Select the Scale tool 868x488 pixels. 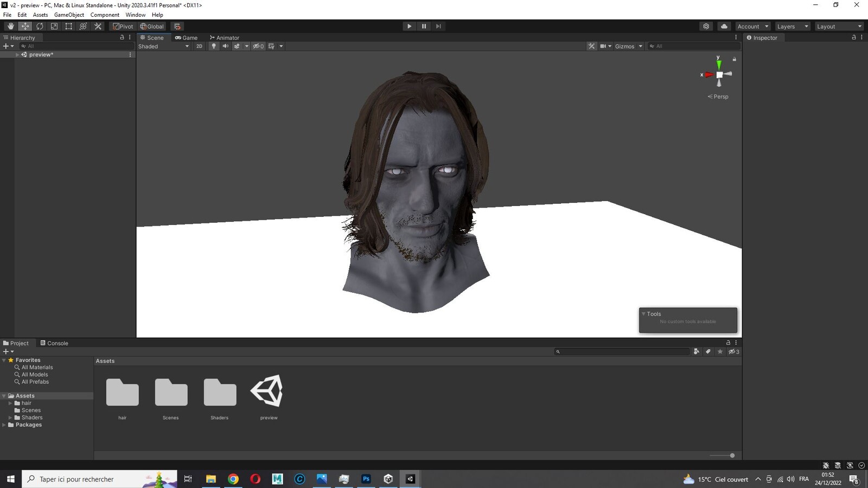[54, 26]
